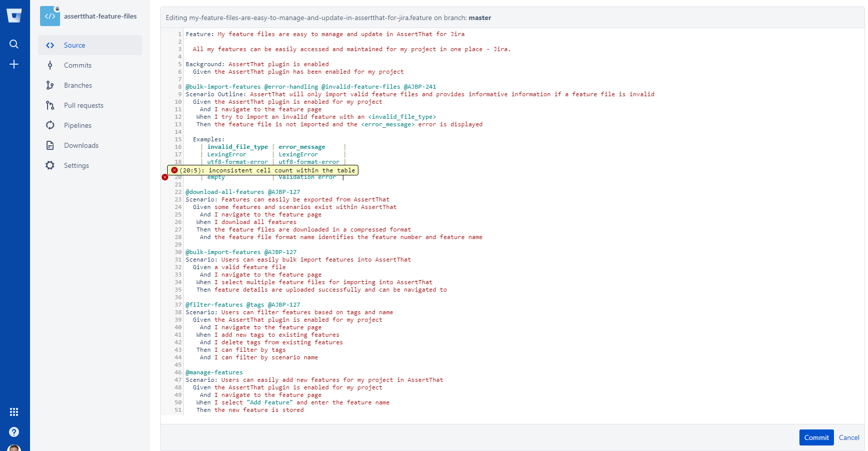Click line number 22 in the gutter
This screenshot has height=451, width=868.
[178, 192]
